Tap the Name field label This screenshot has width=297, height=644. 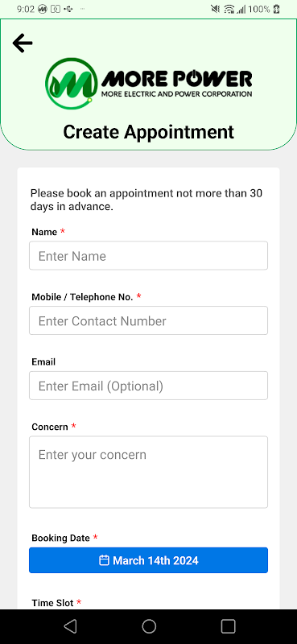tap(44, 232)
